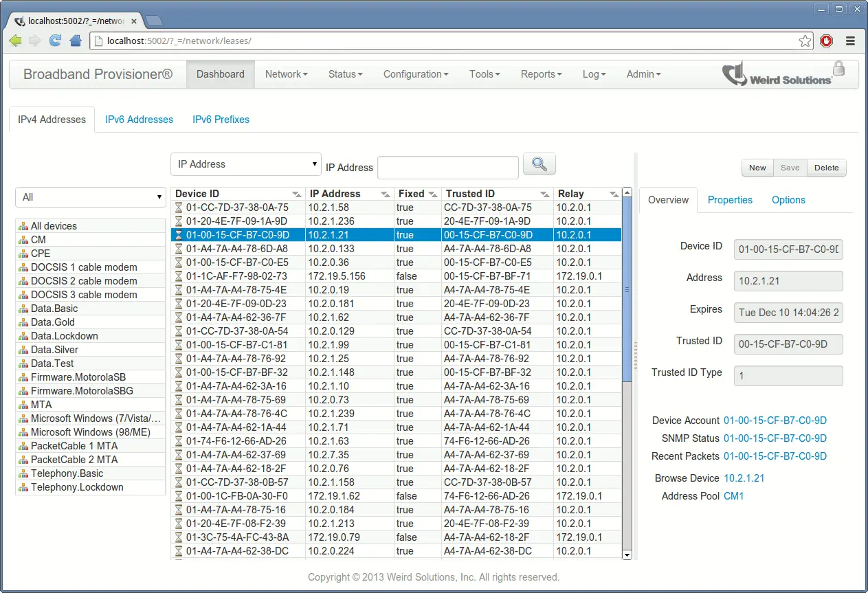The image size is (868, 593).
Task: Open the Address Pool CM1 link
Action: 734,495
